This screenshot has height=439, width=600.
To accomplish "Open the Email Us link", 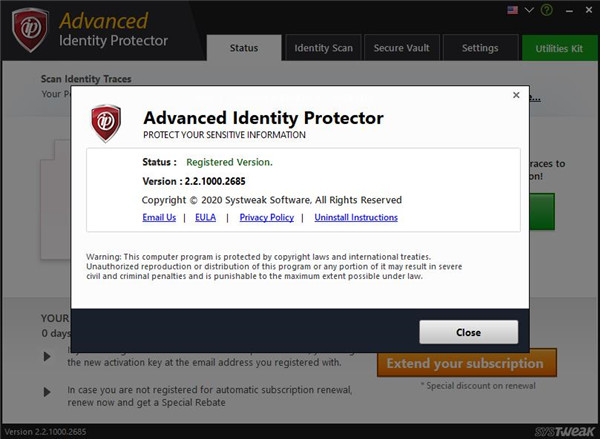I will point(159,217).
